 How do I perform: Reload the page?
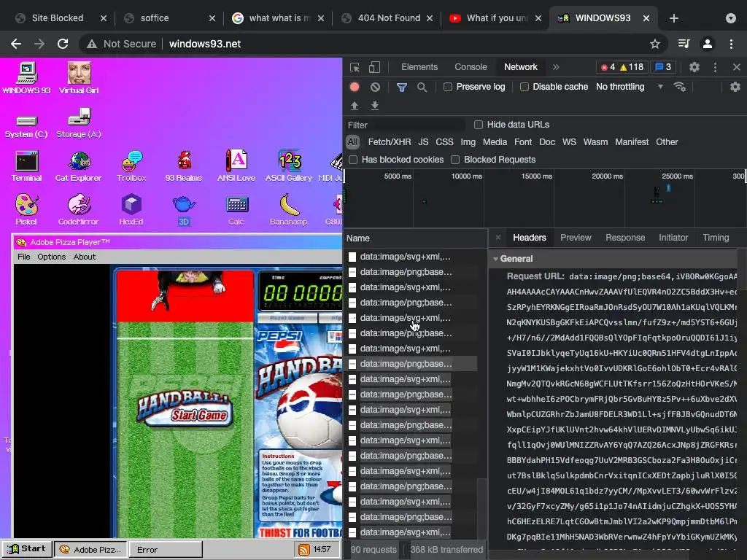(x=63, y=44)
